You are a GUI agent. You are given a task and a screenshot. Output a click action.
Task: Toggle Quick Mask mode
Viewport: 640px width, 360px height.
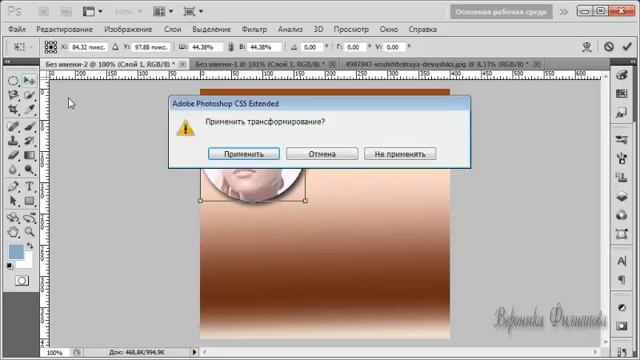[22, 281]
